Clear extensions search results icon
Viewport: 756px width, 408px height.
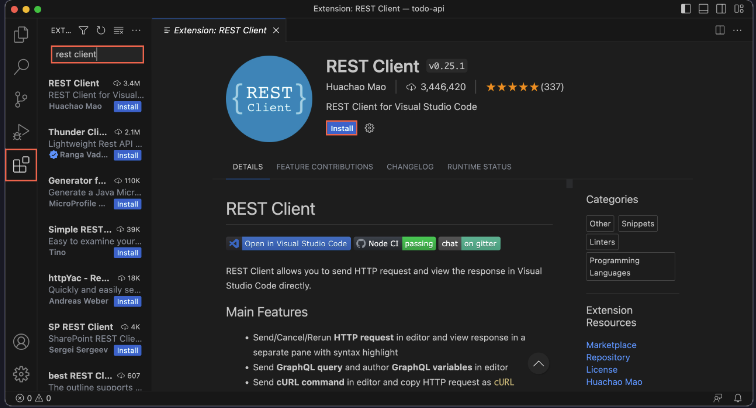coord(119,30)
